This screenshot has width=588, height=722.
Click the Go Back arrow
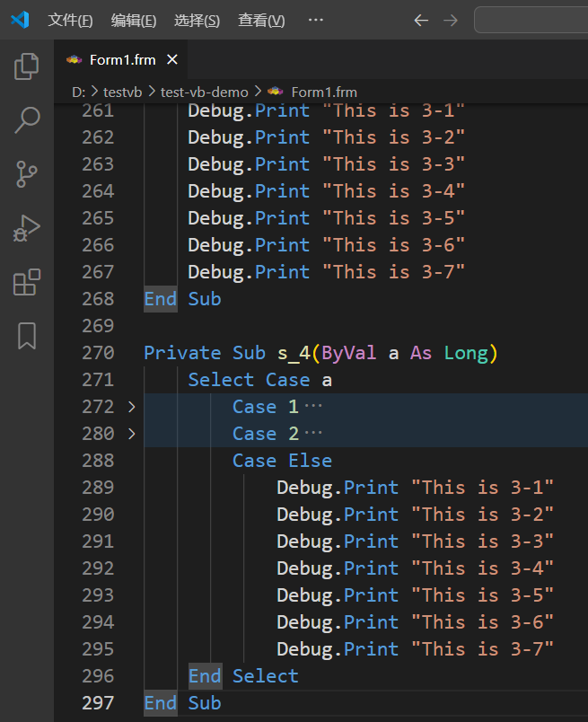coord(420,20)
